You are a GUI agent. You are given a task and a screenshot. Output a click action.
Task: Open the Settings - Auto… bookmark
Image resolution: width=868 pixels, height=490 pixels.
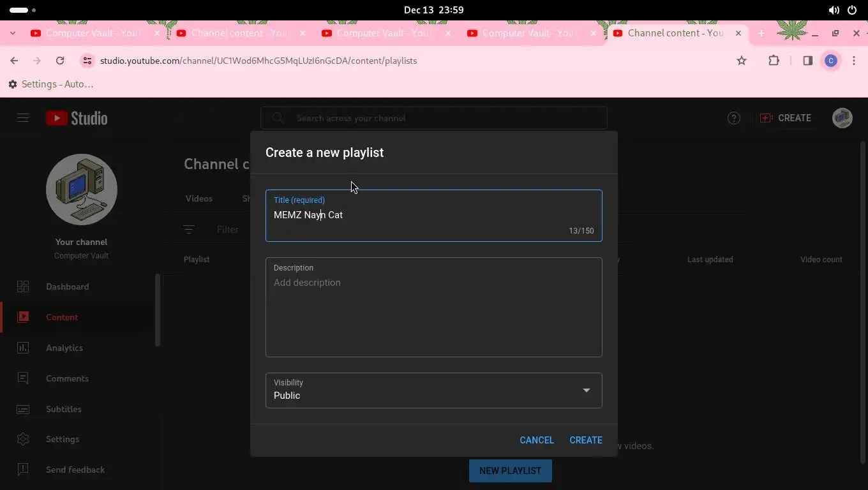click(x=51, y=84)
